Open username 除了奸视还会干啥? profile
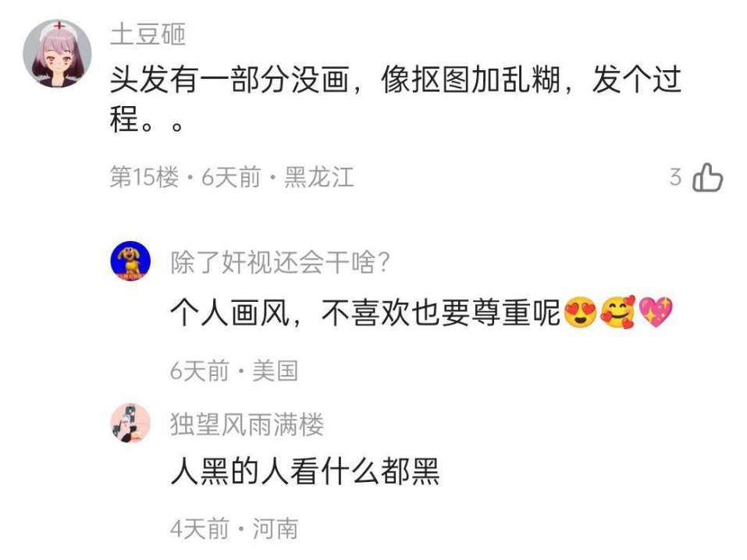Screen dimensions: 747x560 (x=280, y=262)
